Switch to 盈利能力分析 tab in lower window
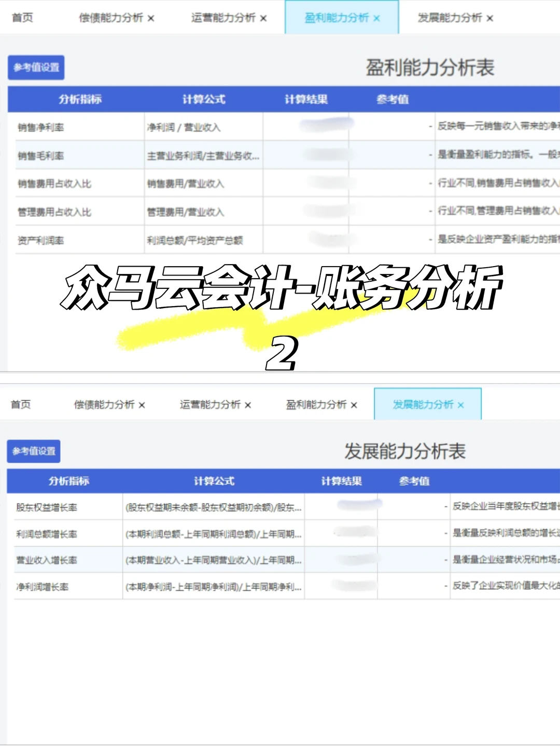 (316, 404)
